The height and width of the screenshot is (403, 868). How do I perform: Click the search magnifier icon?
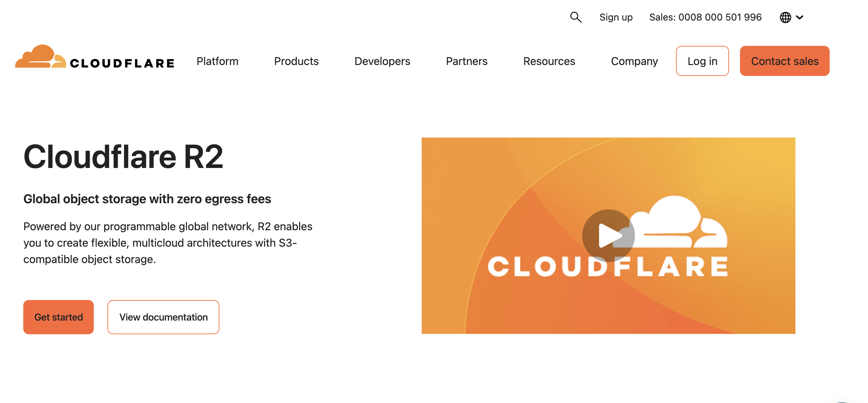[x=576, y=17]
